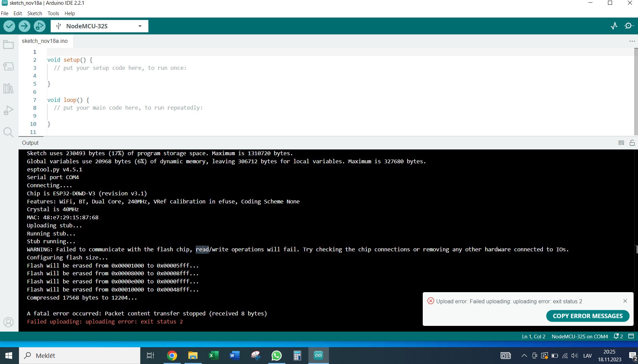Toggle output autoscroll lock icon
Screen dimensions: 638x364
coord(632,143)
